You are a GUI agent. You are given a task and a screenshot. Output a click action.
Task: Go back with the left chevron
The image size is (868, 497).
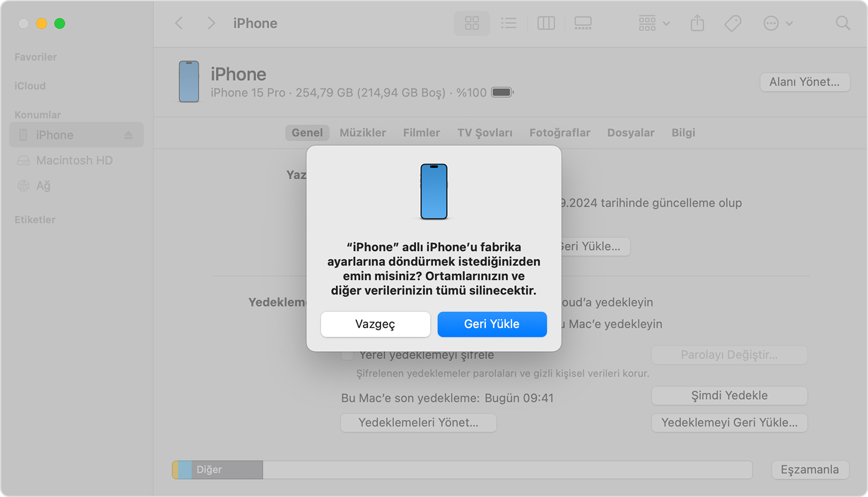coord(179,23)
